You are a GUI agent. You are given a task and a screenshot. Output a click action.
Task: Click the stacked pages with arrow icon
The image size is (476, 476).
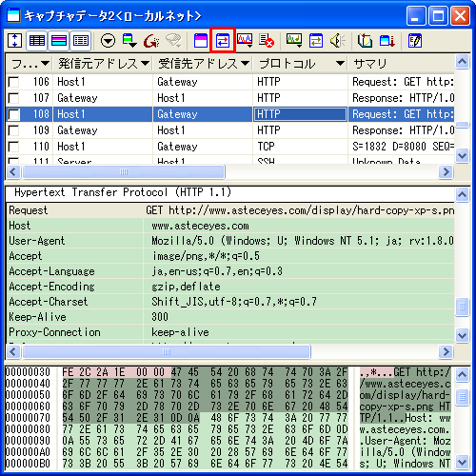(365, 41)
